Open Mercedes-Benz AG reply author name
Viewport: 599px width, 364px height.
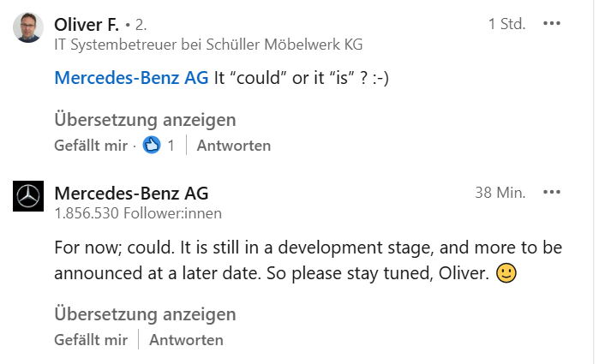pos(131,194)
